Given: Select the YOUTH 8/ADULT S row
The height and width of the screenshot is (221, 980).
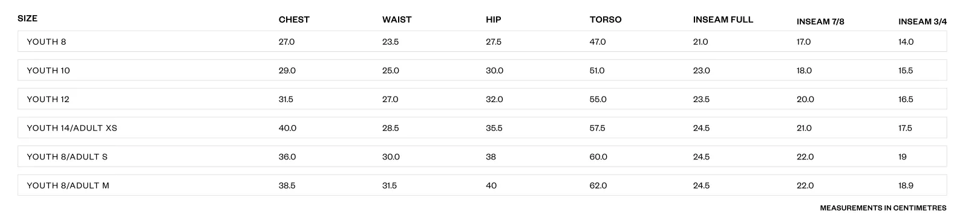Looking at the screenshot, I should click(x=482, y=156).
